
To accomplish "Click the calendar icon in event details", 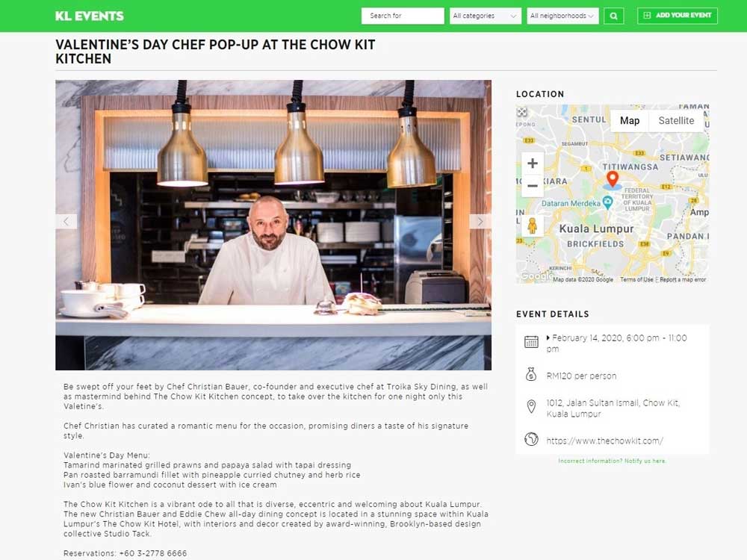I will [531, 341].
